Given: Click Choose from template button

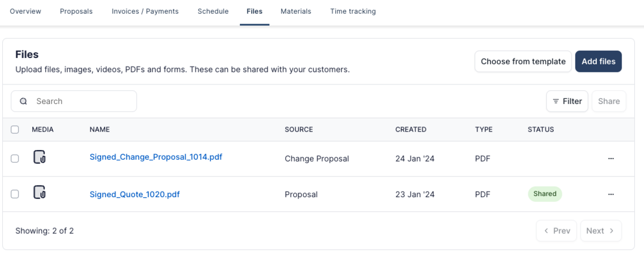Looking at the screenshot, I should (523, 61).
